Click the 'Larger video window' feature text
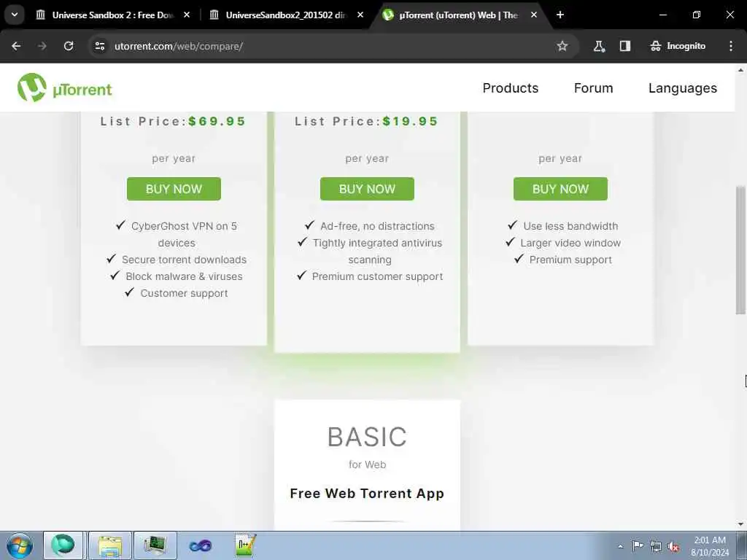 tap(570, 243)
